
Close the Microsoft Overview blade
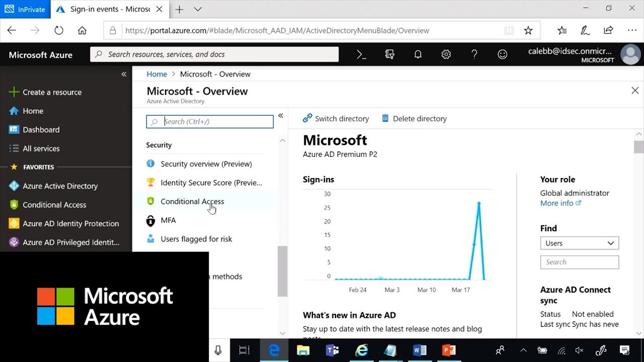[x=635, y=90]
